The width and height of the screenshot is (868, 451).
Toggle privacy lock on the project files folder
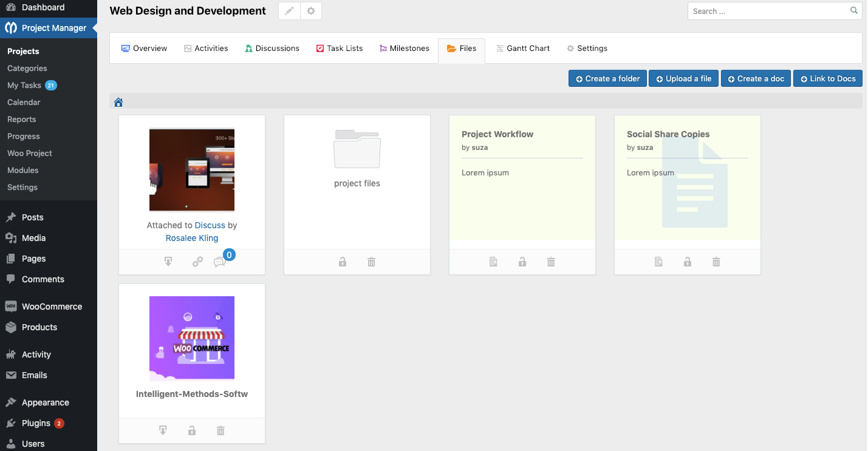point(343,261)
